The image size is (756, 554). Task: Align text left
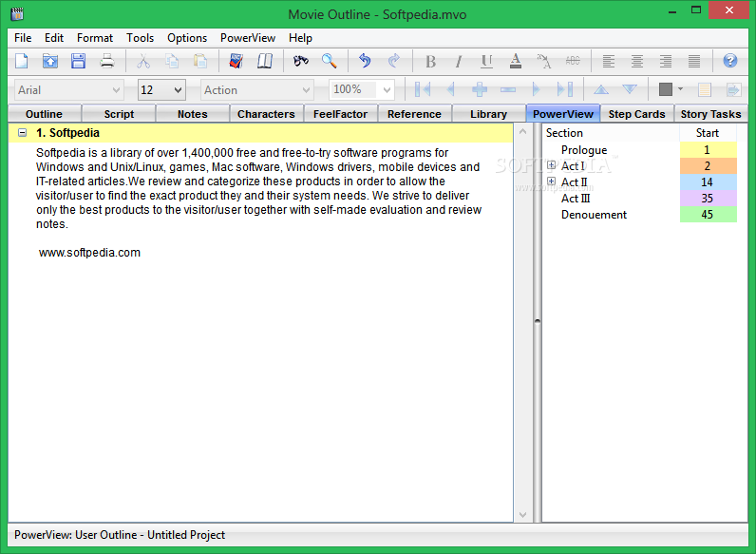[x=609, y=61]
